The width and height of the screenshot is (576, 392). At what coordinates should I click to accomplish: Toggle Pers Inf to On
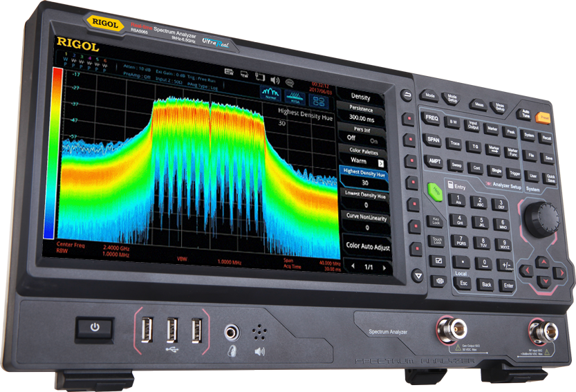(x=373, y=141)
